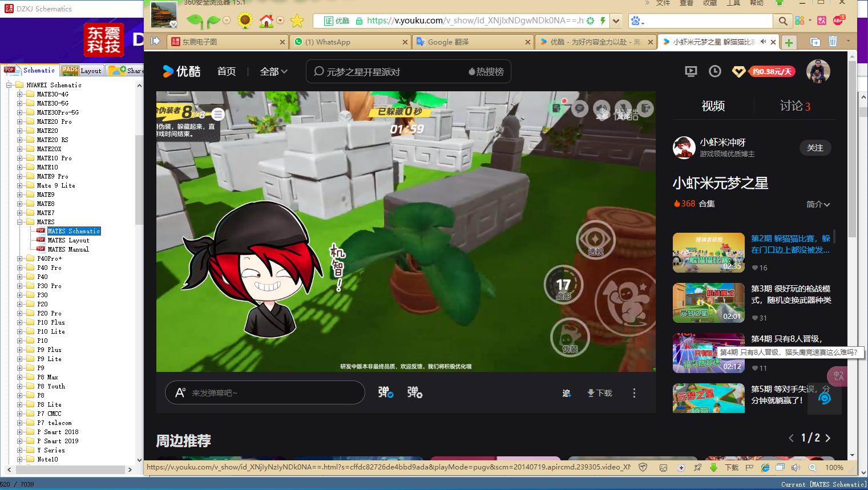Image resolution: width=868 pixels, height=490 pixels.
Task: Click the 关注 follow button
Action: (815, 148)
